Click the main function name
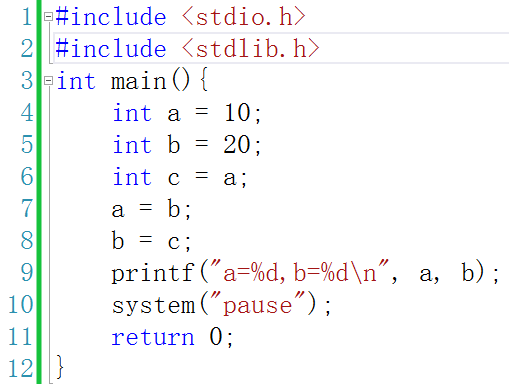 pos(138,81)
